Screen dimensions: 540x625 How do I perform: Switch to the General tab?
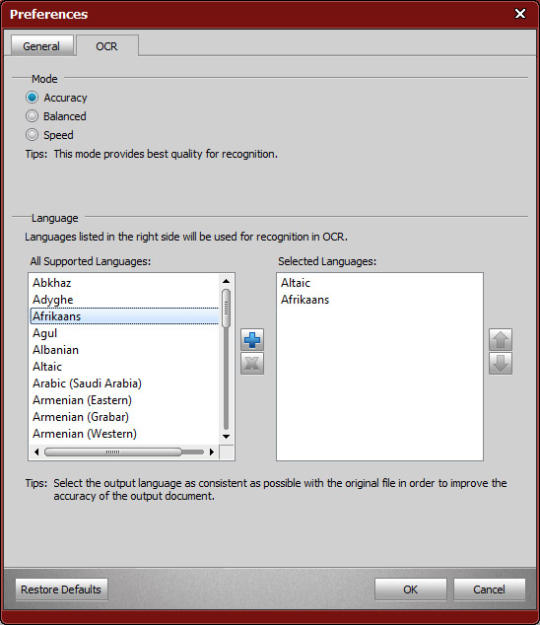[42, 46]
